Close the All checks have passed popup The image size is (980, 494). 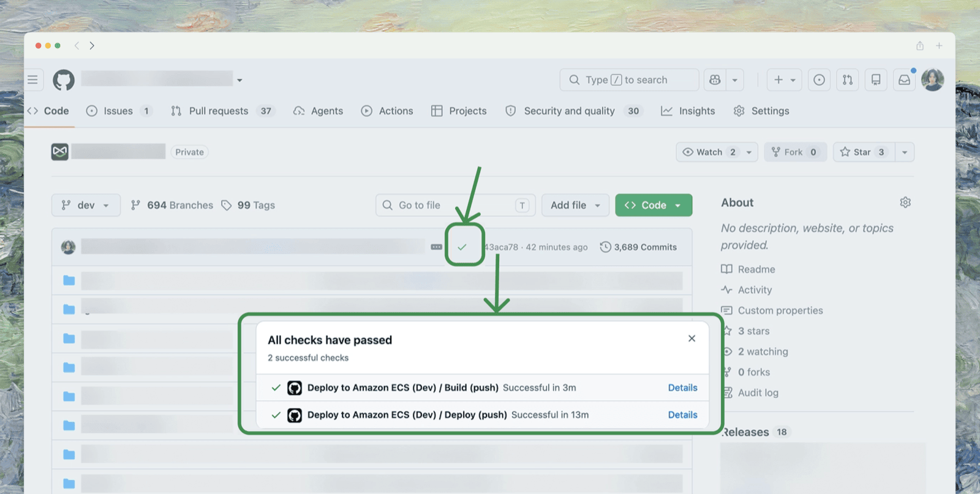point(692,339)
